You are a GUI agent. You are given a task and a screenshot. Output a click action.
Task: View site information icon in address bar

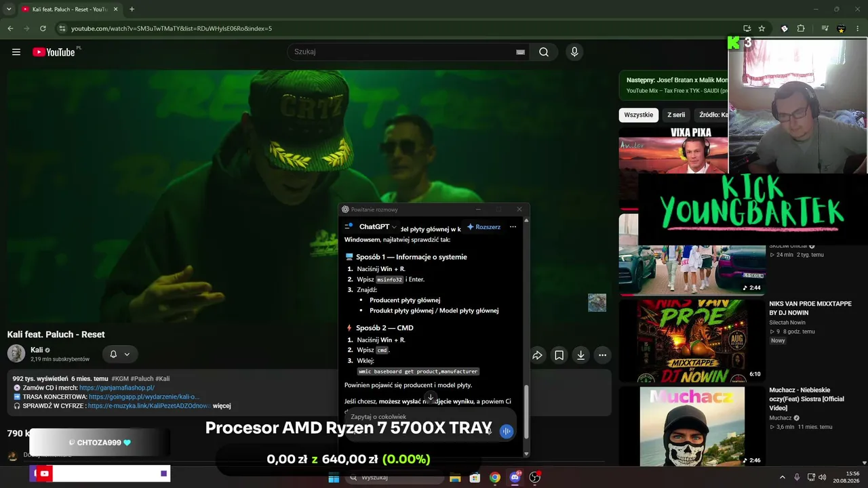(x=62, y=28)
